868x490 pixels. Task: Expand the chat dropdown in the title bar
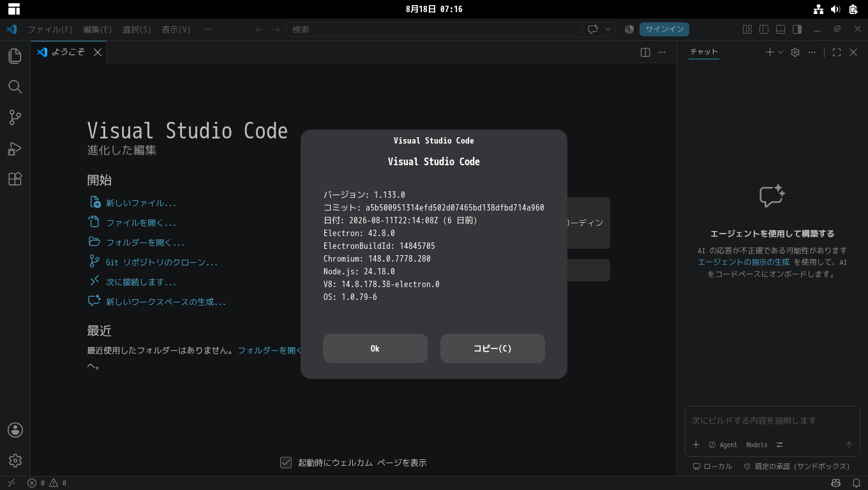(608, 29)
